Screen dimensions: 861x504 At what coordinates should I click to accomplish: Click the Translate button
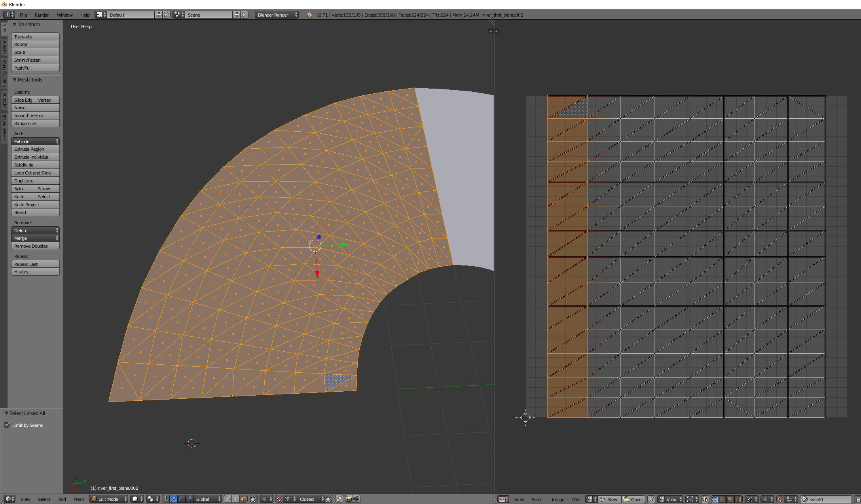click(x=35, y=36)
